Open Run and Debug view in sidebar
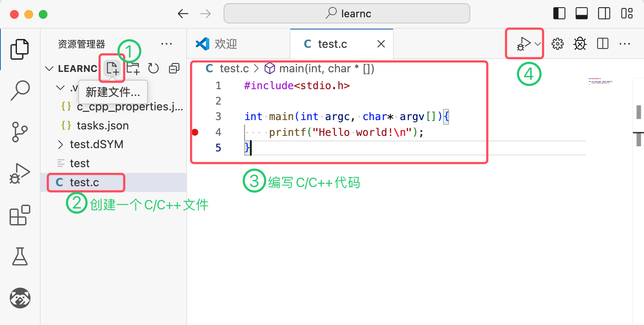 (20, 174)
